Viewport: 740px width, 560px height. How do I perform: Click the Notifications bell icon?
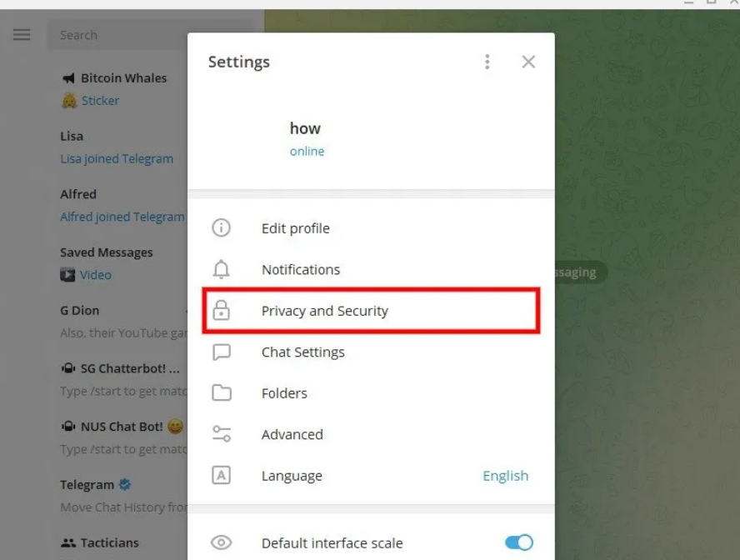[221, 269]
